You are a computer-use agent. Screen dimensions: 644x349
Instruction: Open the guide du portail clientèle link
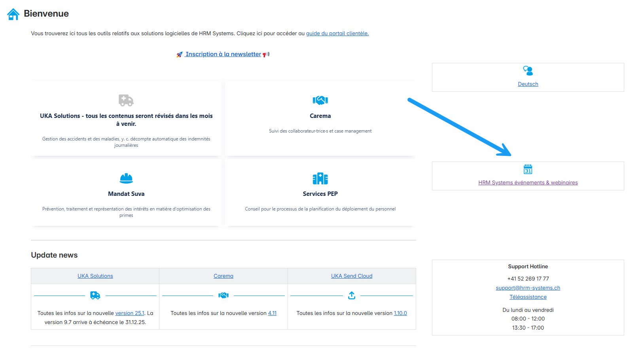(337, 34)
